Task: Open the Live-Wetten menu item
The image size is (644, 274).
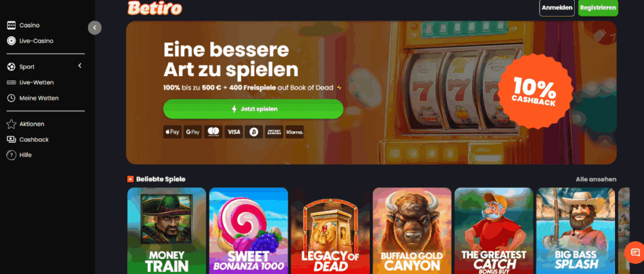Action: click(x=31, y=82)
